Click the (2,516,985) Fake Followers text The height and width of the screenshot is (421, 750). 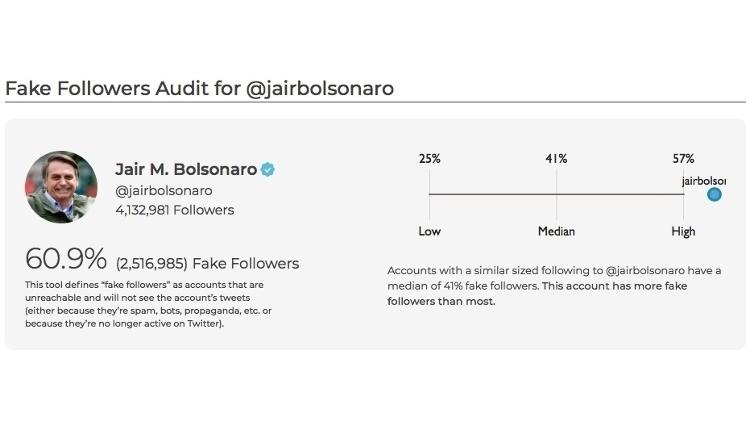[208, 264]
